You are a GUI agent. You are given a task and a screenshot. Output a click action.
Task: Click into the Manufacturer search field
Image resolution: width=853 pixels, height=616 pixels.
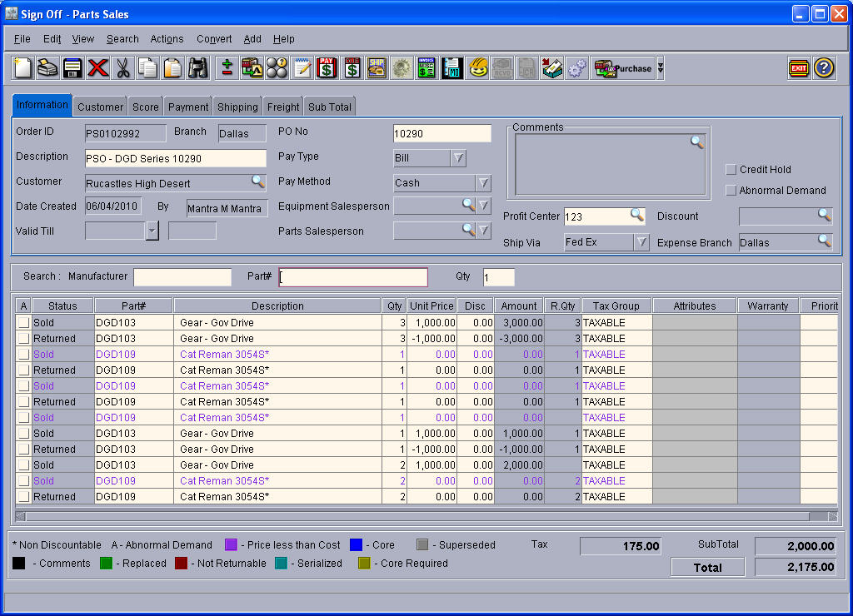(182, 277)
